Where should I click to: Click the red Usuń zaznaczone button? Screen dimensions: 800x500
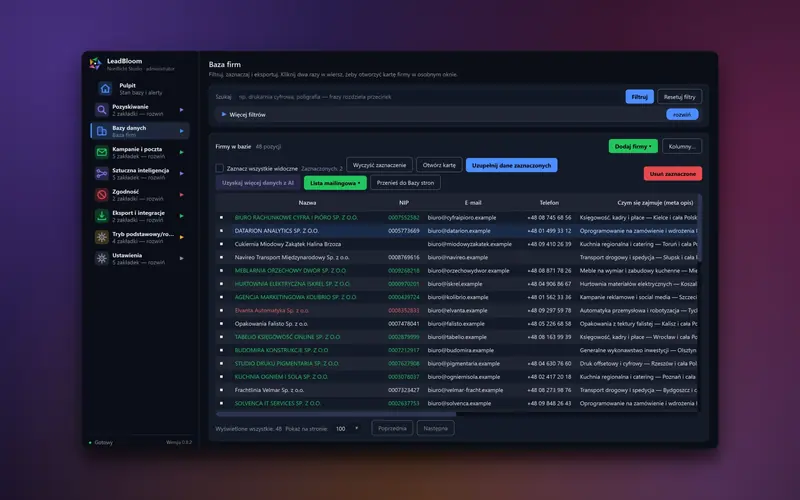tap(673, 173)
